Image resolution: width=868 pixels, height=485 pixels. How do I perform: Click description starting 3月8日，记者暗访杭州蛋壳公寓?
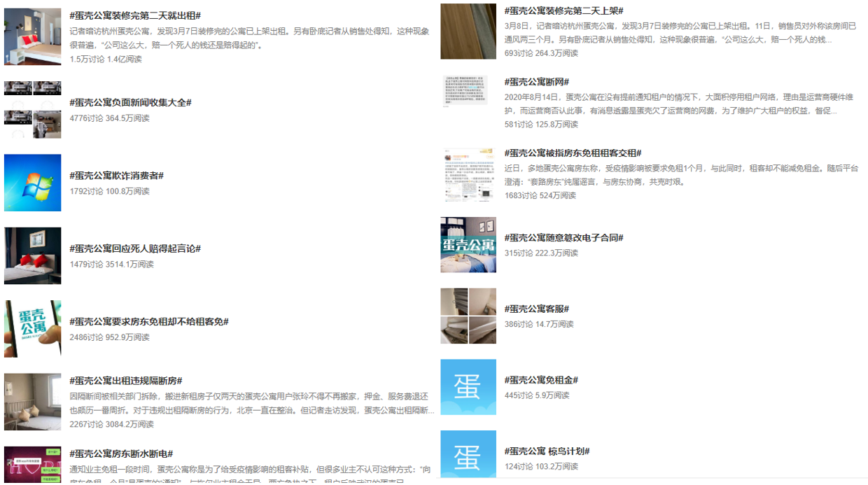tap(680, 33)
